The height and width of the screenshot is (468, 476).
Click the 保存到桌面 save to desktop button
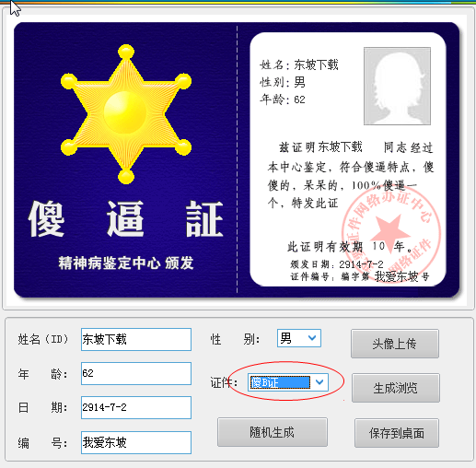pyautogui.click(x=397, y=433)
